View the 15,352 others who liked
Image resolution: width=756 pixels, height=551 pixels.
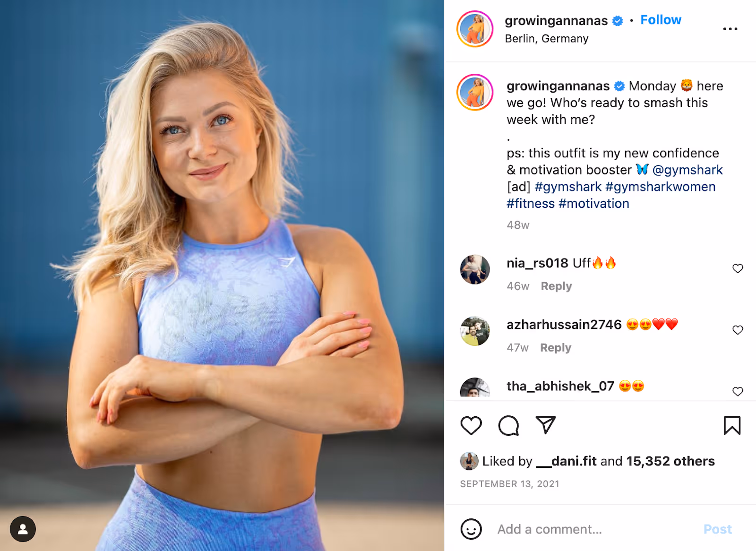tap(670, 461)
